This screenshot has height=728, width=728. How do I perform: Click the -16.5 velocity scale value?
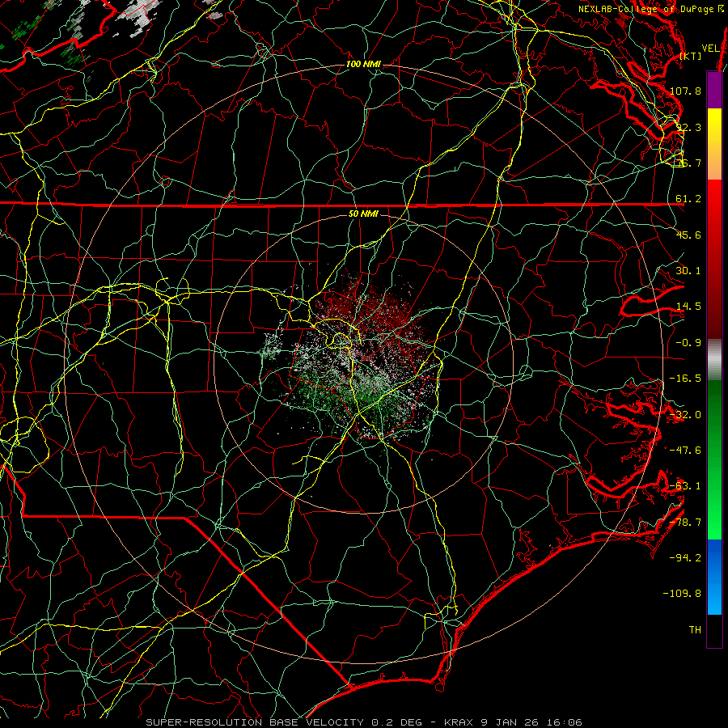[685, 379]
